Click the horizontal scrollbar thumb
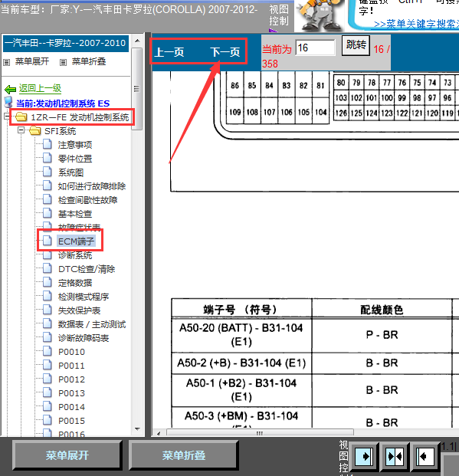This screenshot has height=476, width=459. coord(260,433)
